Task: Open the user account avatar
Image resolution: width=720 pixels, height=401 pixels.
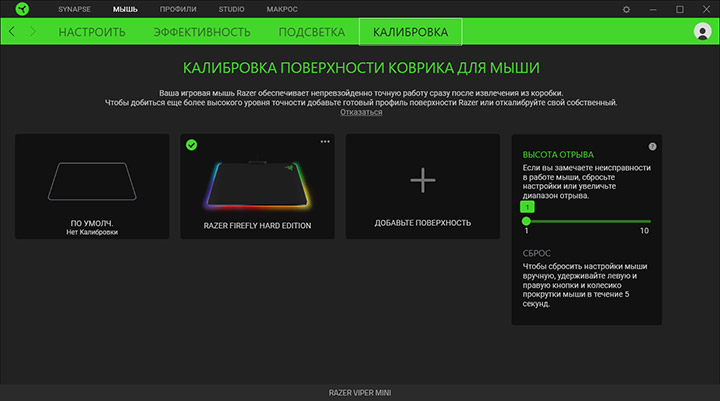Action: (702, 31)
